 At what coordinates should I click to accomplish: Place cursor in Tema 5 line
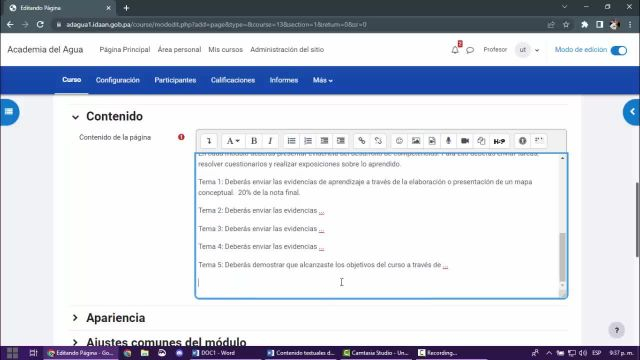pyautogui.click(x=323, y=265)
